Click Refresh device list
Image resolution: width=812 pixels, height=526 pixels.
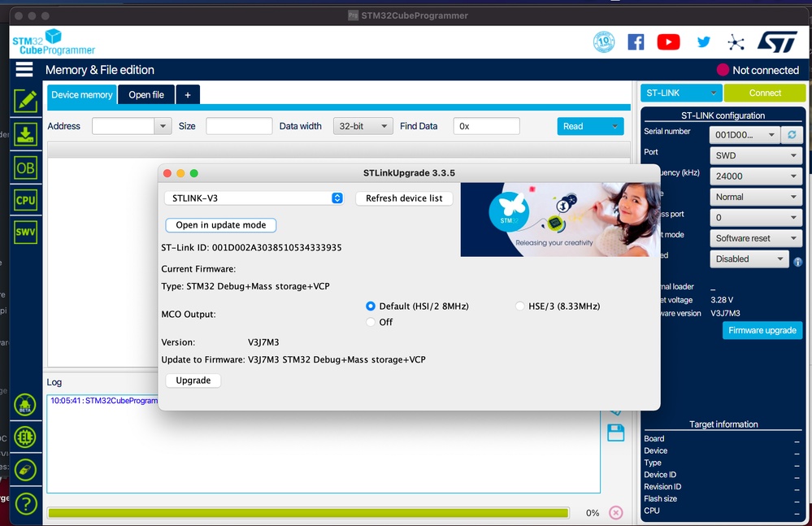click(404, 198)
